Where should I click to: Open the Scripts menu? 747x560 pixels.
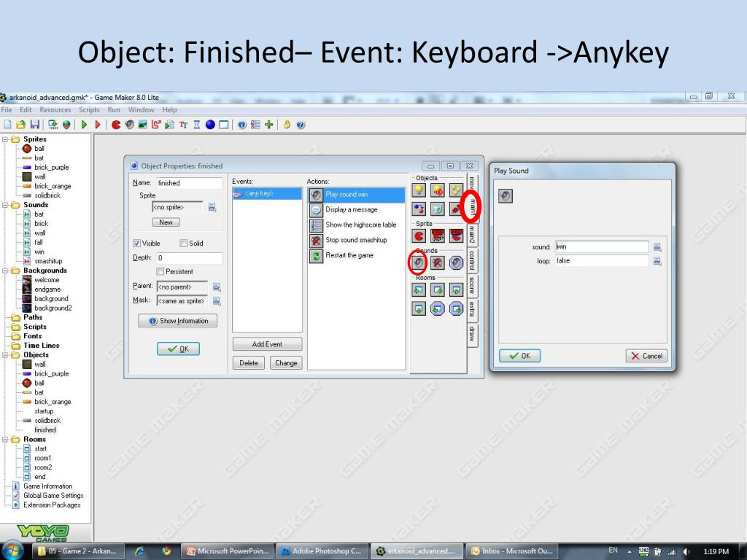(x=89, y=110)
